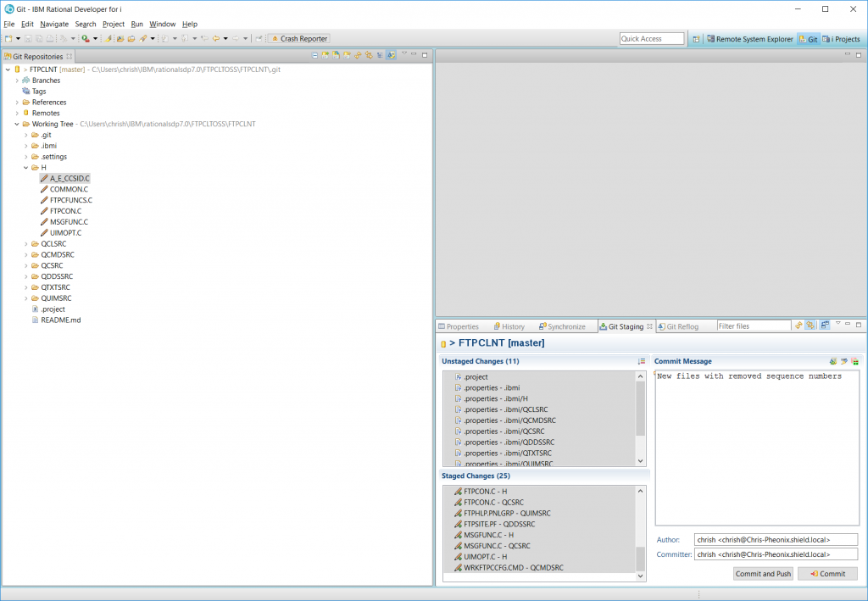The height and width of the screenshot is (601, 868).
Task: Open the Crash Reporter tool
Action: point(299,38)
